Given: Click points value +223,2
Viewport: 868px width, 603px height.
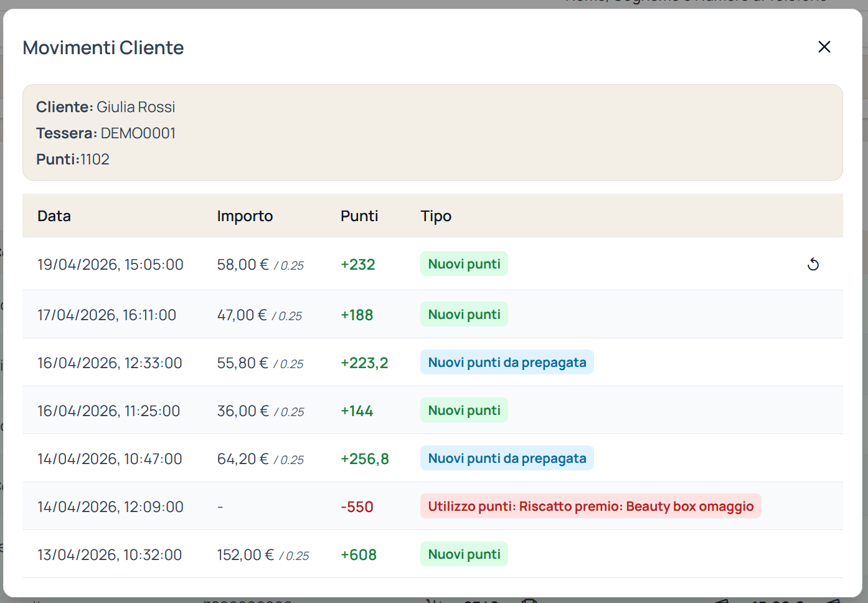Looking at the screenshot, I should 364,363.
